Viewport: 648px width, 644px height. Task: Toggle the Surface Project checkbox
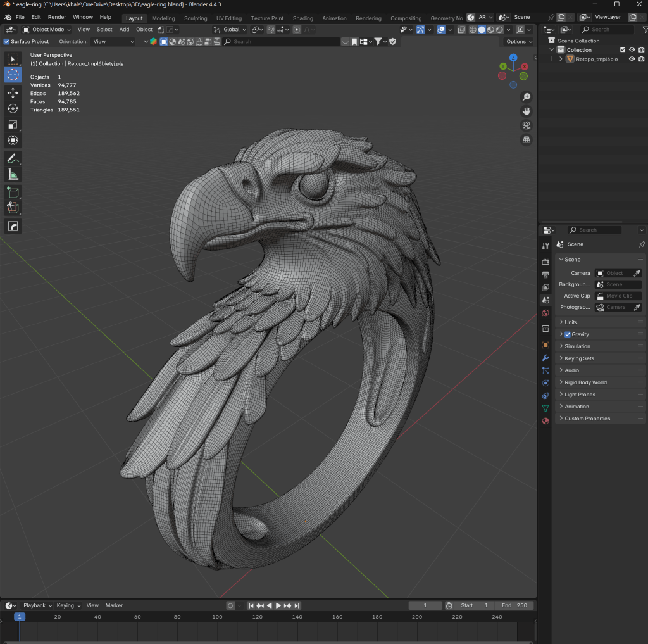pos(7,42)
